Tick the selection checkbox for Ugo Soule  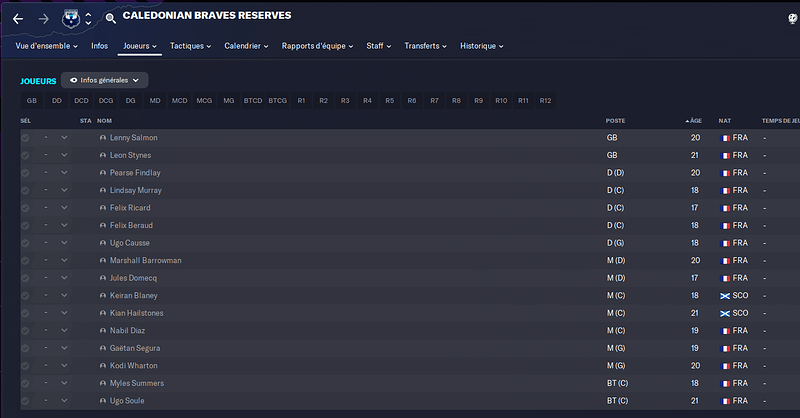25,401
